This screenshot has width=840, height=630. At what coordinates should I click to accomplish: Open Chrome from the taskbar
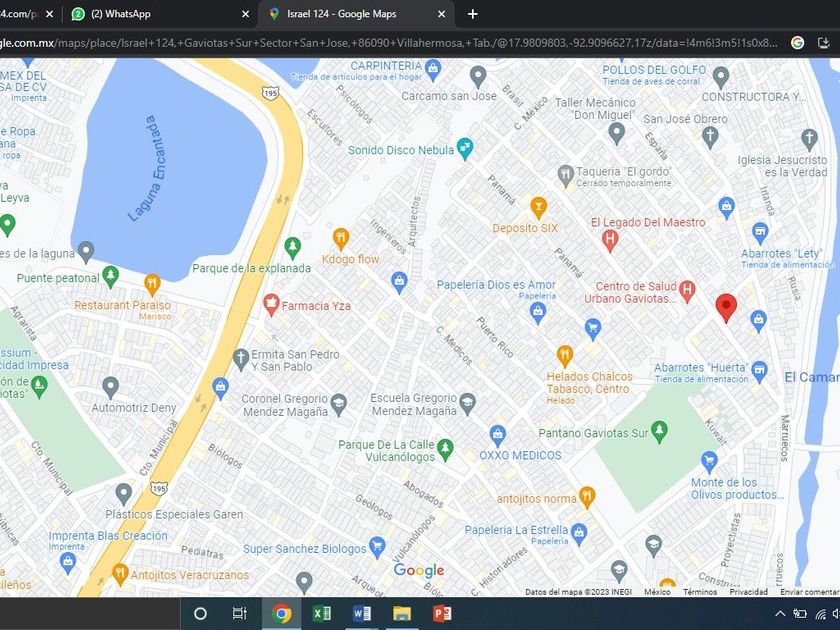click(281, 613)
